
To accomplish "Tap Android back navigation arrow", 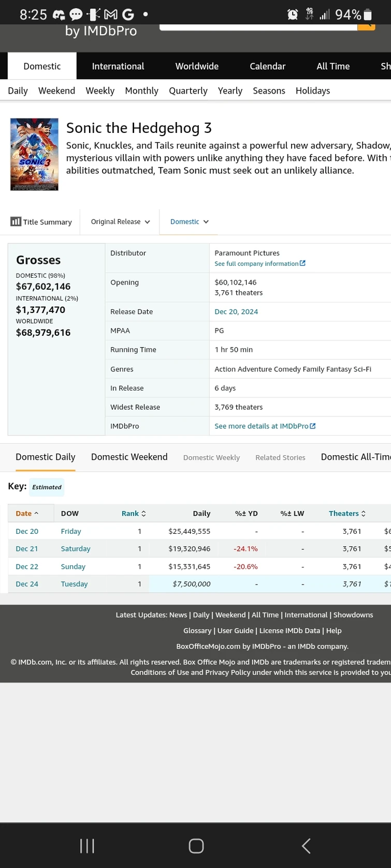I will 306,846.
